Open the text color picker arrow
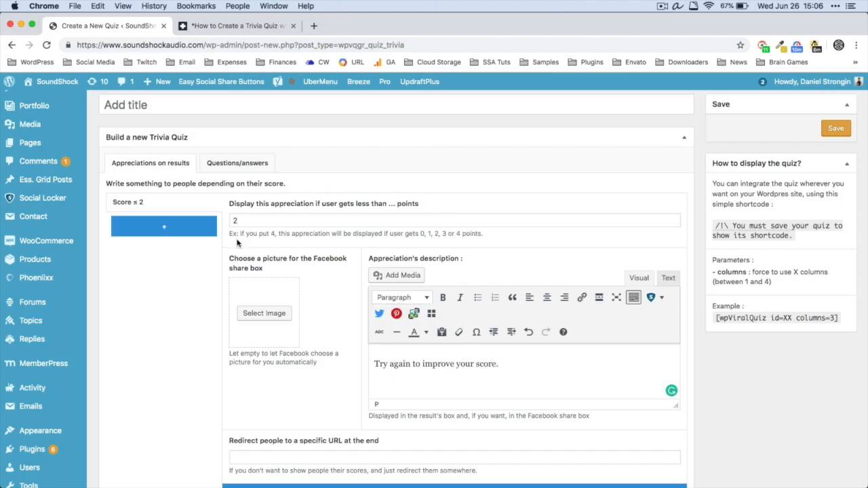The width and height of the screenshot is (868, 488). click(x=426, y=332)
